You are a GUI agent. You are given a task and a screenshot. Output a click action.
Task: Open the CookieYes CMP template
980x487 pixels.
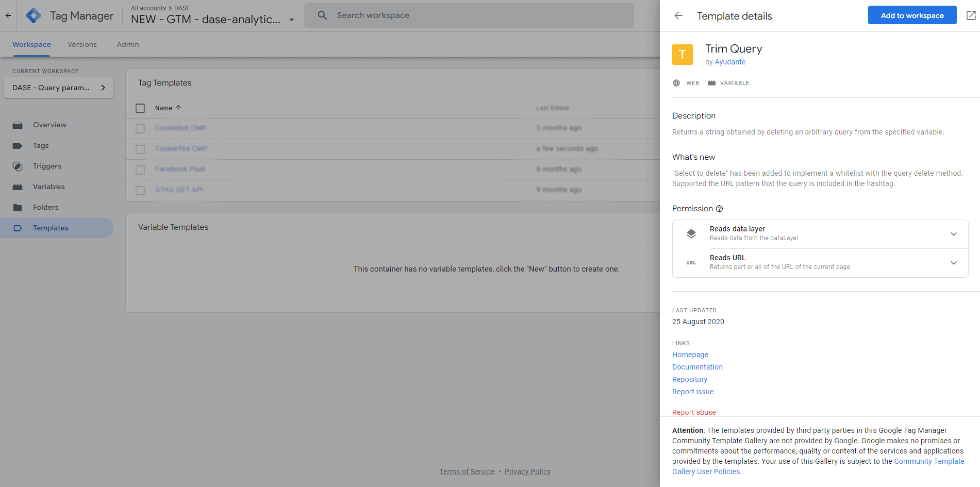click(x=181, y=148)
